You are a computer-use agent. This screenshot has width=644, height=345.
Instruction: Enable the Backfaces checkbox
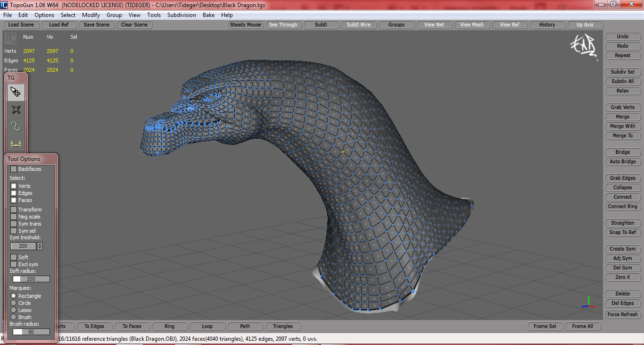(14, 169)
